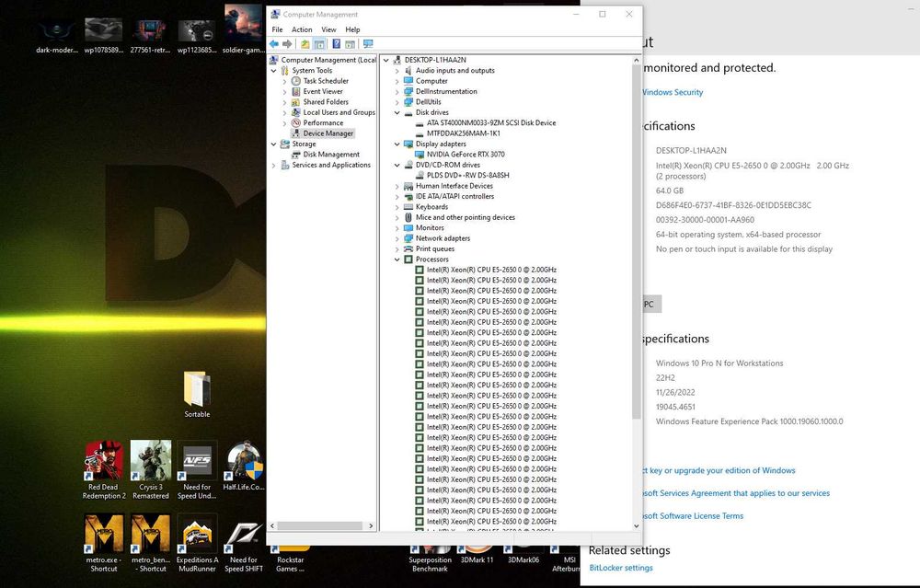Open Windows Security link in Settings window
The width and height of the screenshot is (920, 588).
(673, 92)
